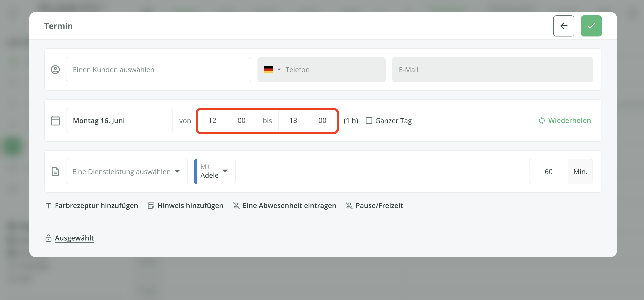Viewport: 644px width, 300px height.
Task: Confirm appointment with green checkmark button
Action: coord(591,26)
